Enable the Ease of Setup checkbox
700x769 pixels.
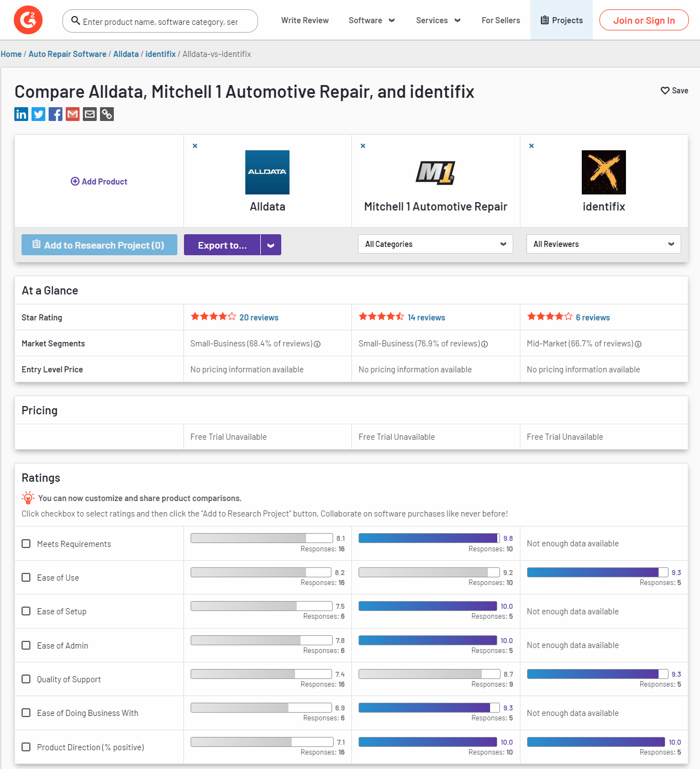pyautogui.click(x=26, y=611)
